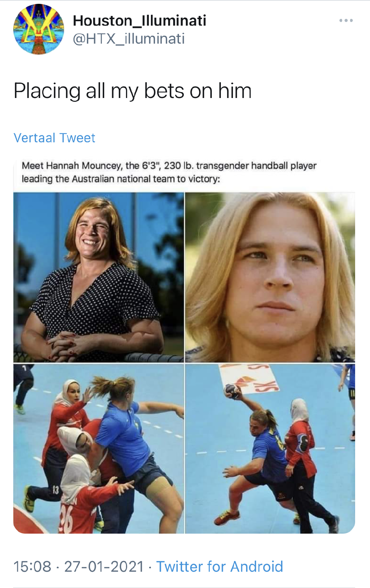
Task: Open the @HTX_illuminati handle link
Action: (128, 39)
